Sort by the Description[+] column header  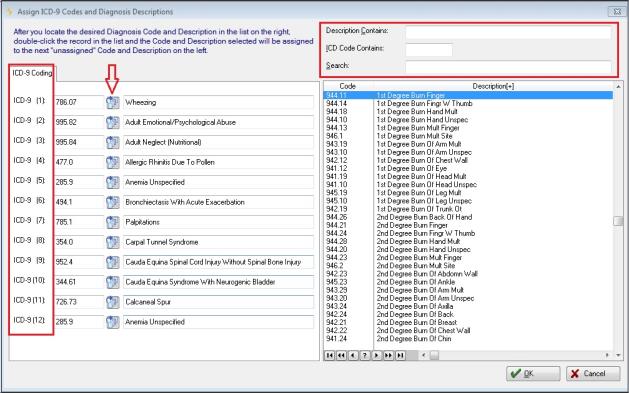coord(493,86)
